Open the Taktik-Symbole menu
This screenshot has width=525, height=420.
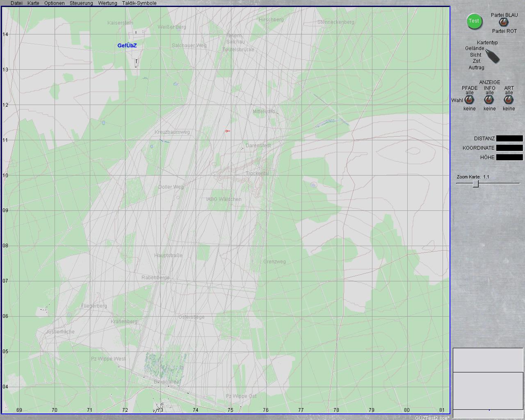coord(139,3)
